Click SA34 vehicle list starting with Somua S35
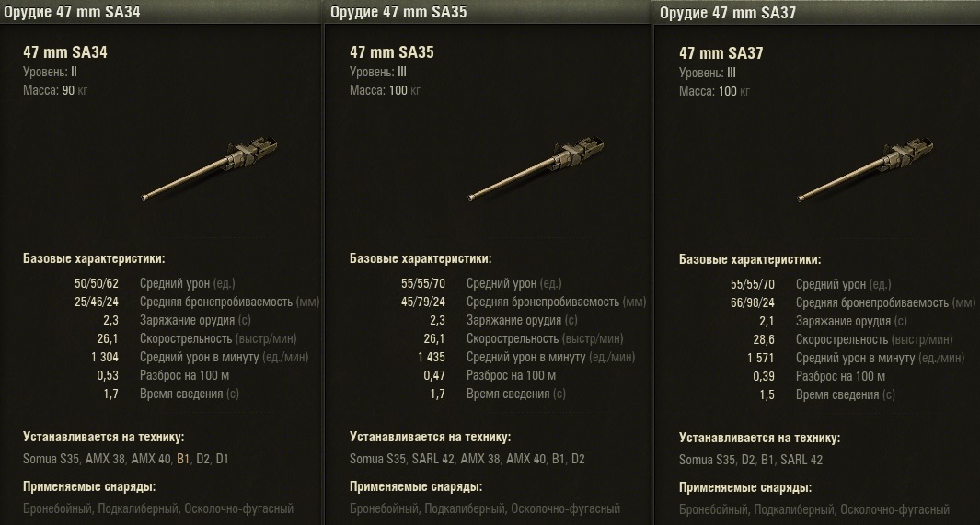This screenshot has height=525, width=980. pyautogui.click(x=128, y=460)
